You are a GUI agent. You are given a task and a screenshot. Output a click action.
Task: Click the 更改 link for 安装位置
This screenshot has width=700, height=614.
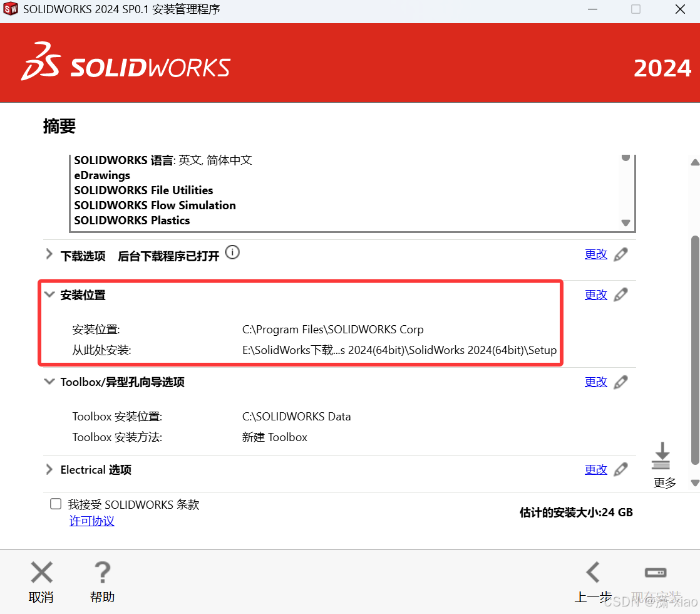coord(596,294)
